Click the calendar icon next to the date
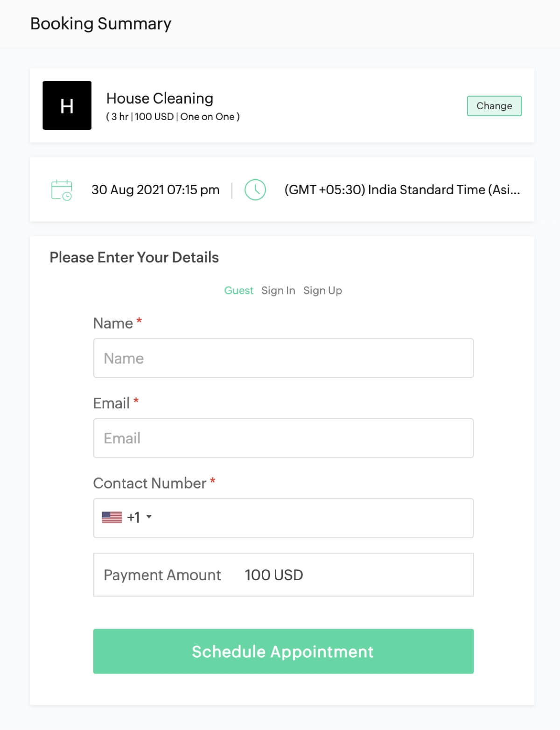 (61, 190)
